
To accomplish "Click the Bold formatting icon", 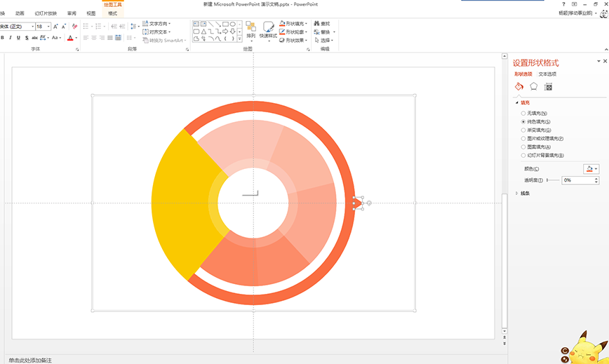I will pyautogui.click(x=2, y=38).
